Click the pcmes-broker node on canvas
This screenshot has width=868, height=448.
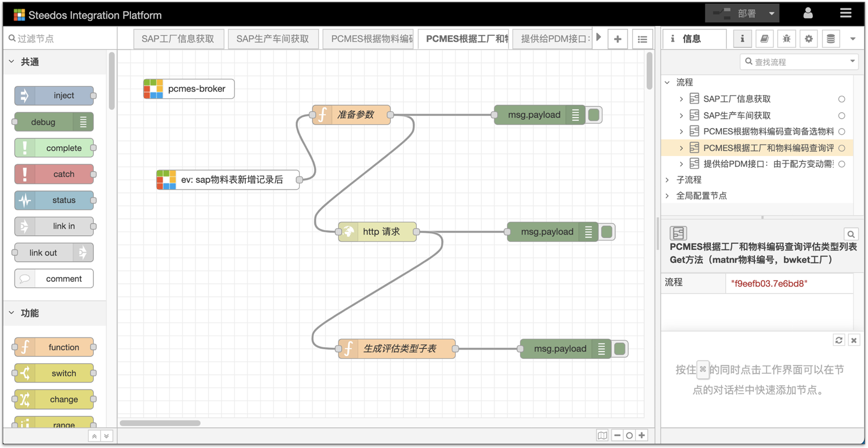(x=189, y=89)
